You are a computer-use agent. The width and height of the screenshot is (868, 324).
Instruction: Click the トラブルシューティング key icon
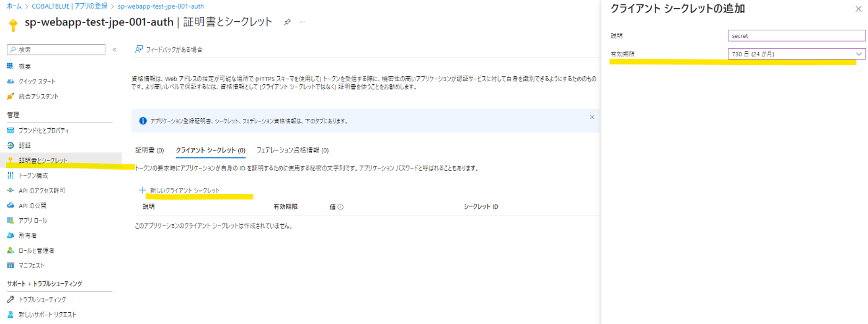click(x=10, y=300)
